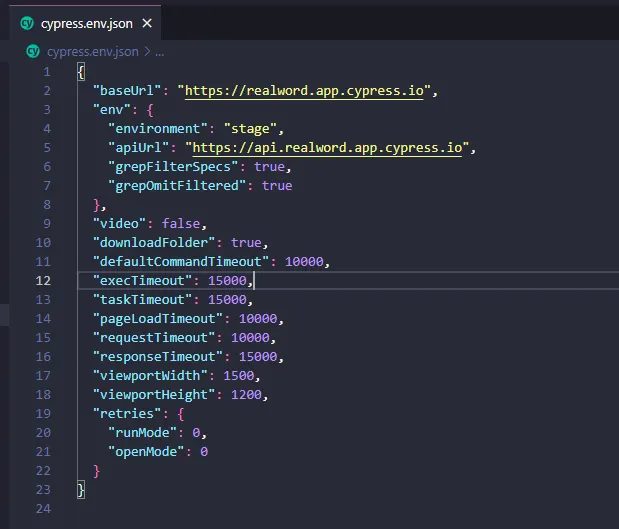Viewport: 619px width, 529px height.
Task: Click the false value of video
Action: pyautogui.click(x=181, y=224)
